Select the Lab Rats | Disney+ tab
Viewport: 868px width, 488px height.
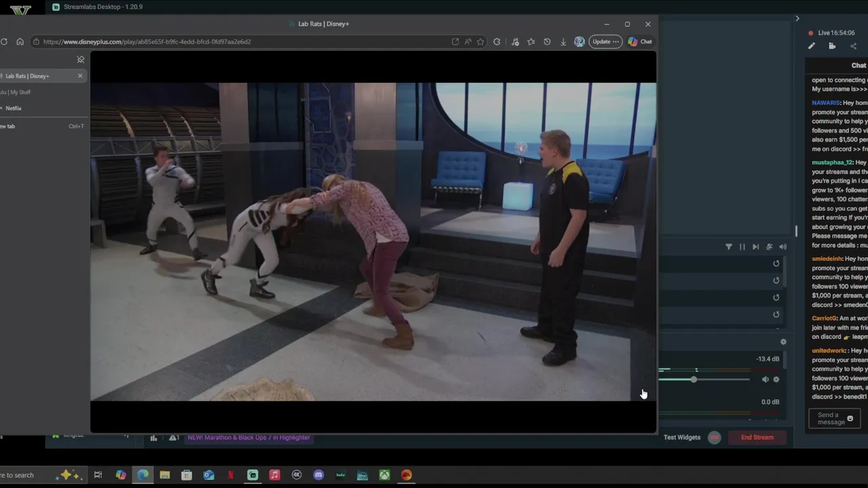39,76
